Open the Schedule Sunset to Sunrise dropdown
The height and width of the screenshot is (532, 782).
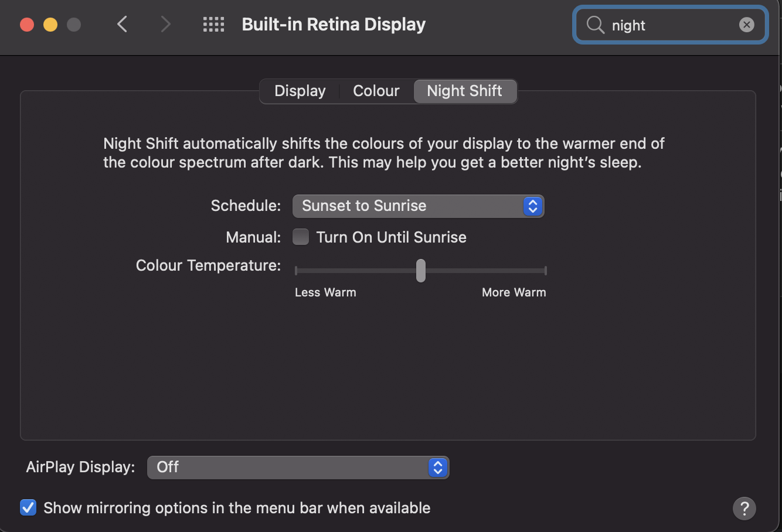(x=418, y=206)
